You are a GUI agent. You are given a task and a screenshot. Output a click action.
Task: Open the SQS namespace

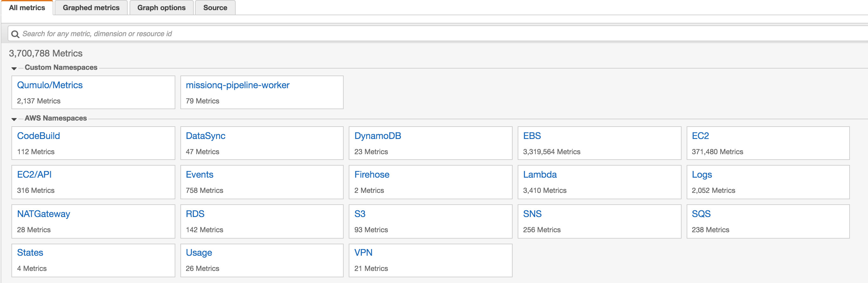click(701, 214)
